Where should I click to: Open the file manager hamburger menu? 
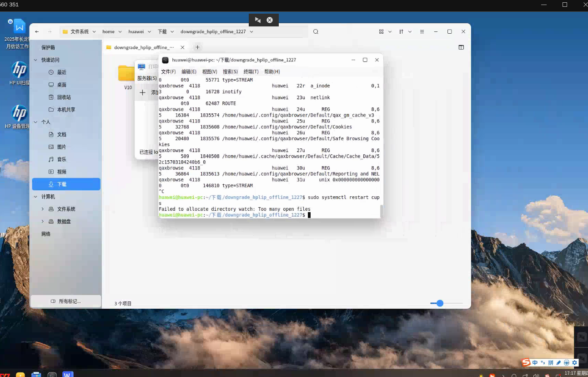pos(422,32)
